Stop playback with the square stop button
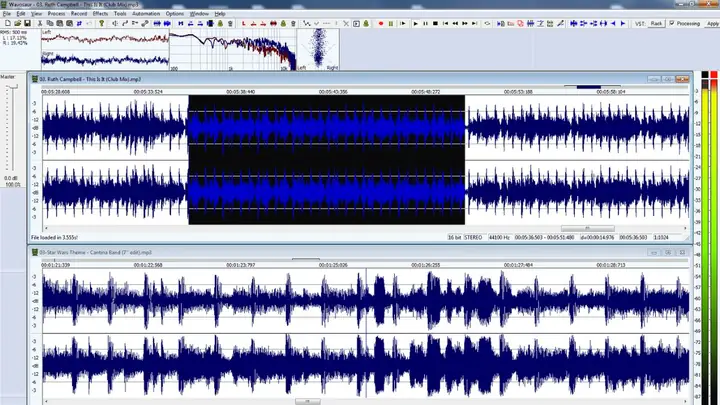720x405 pixels. point(435,23)
